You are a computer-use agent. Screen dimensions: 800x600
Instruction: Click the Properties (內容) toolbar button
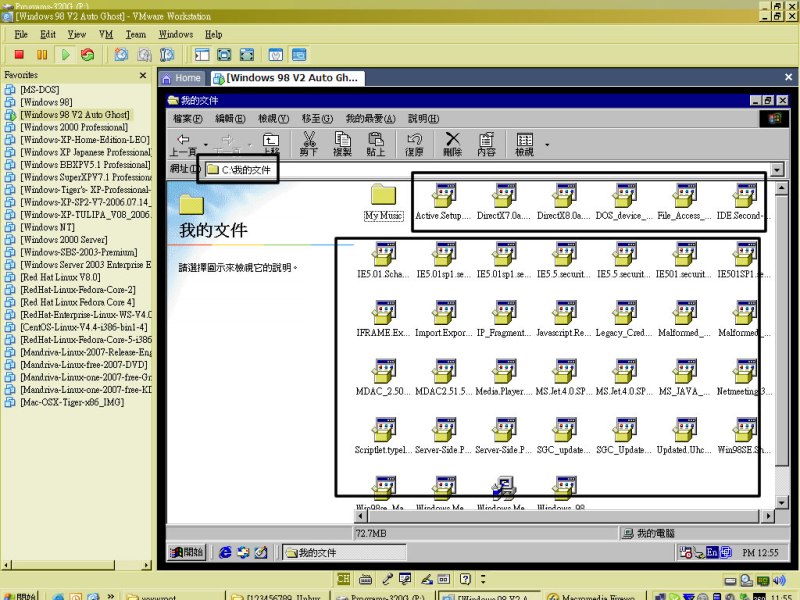(486, 144)
